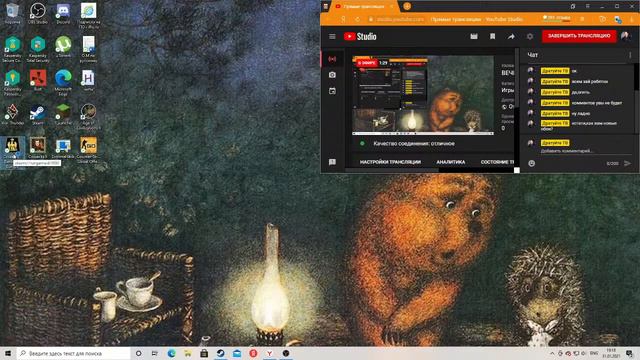The height and width of the screenshot is (360, 640).
Task: Click the bookmark marker icon in Studio header
Action: pos(493,36)
